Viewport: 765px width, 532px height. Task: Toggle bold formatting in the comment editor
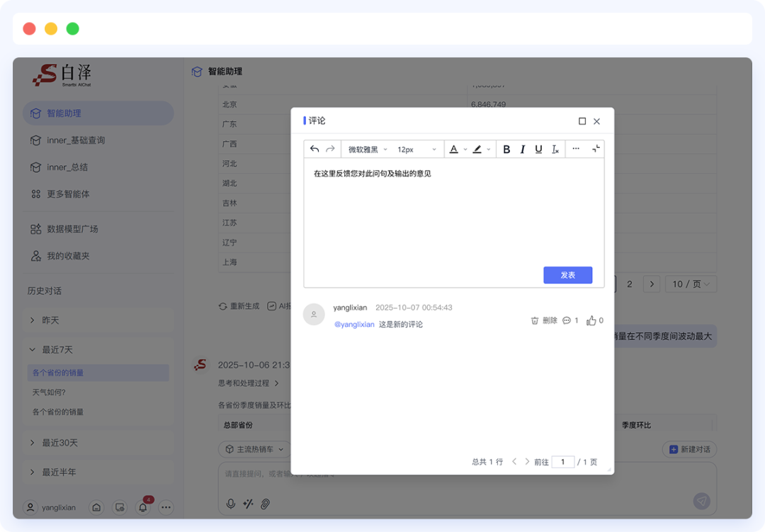(506, 149)
